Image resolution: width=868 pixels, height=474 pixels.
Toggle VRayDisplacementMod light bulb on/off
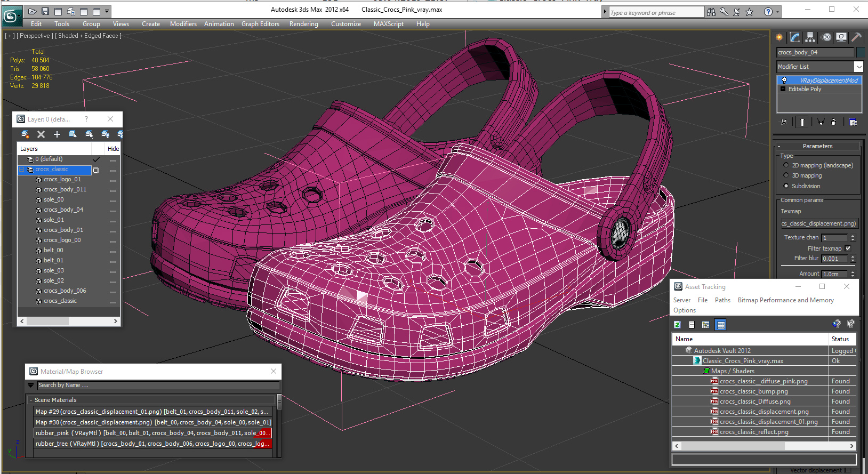click(x=784, y=81)
